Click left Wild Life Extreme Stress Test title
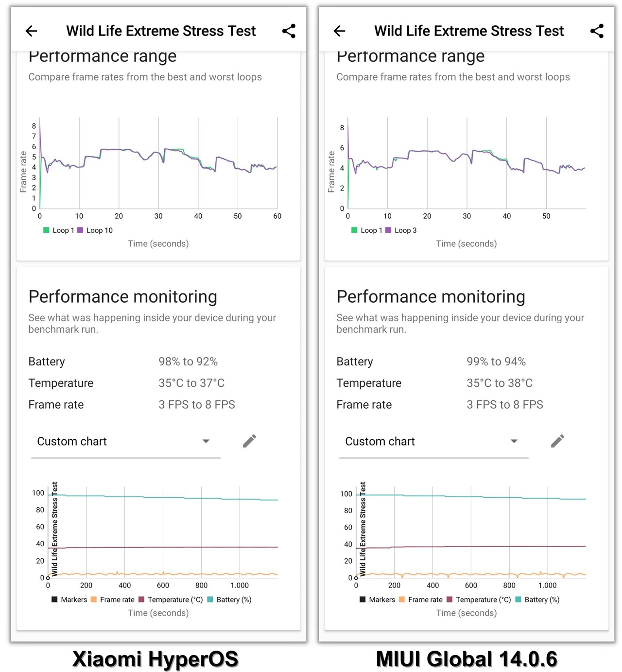 click(161, 31)
